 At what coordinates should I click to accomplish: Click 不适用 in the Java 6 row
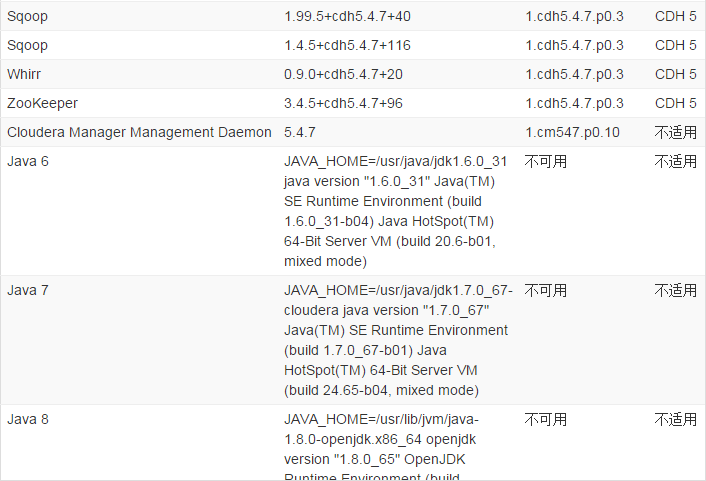pyautogui.click(x=675, y=161)
